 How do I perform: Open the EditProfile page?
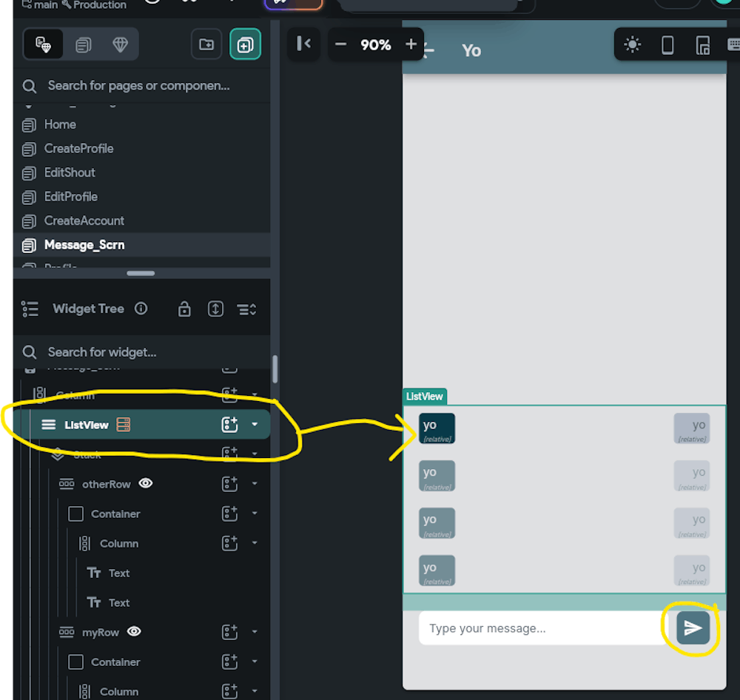(141, 197)
